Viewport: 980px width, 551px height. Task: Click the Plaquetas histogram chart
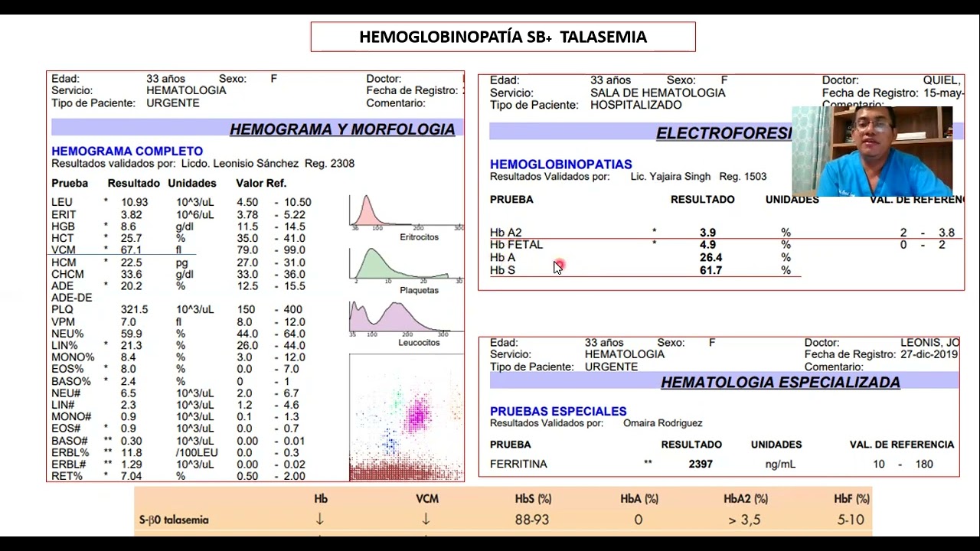coord(407,266)
